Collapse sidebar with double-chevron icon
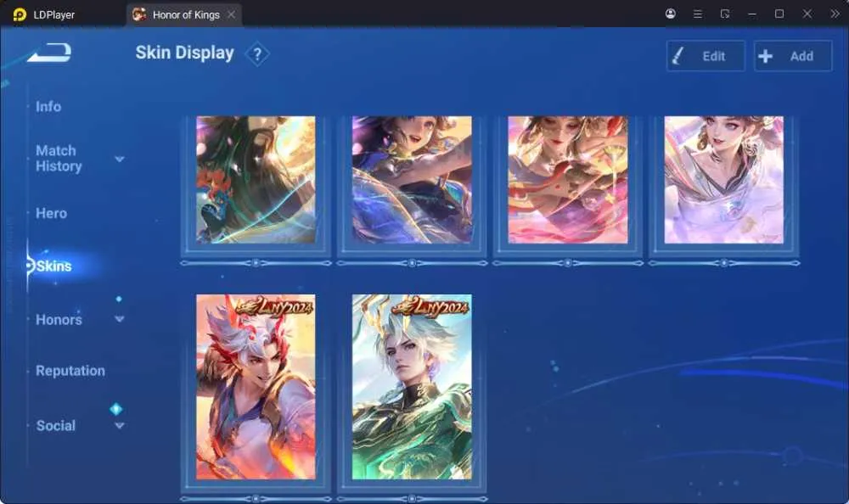849x504 pixels. (835, 14)
